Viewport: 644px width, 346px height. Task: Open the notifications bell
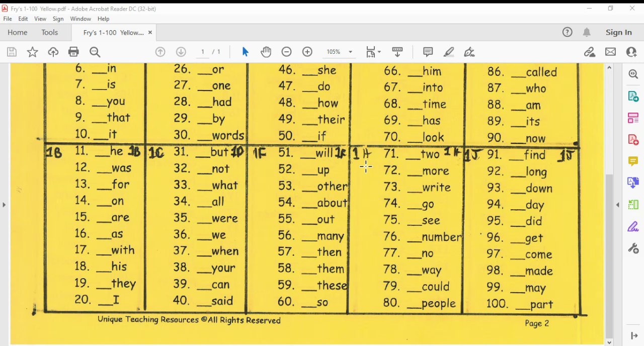(x=587, y=32)
